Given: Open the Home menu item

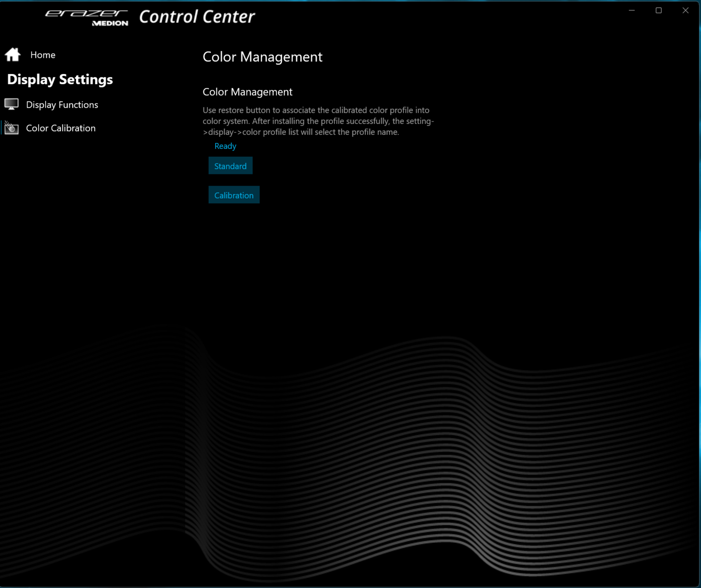Looking at the screenshot, I should [x=43, y=55].
